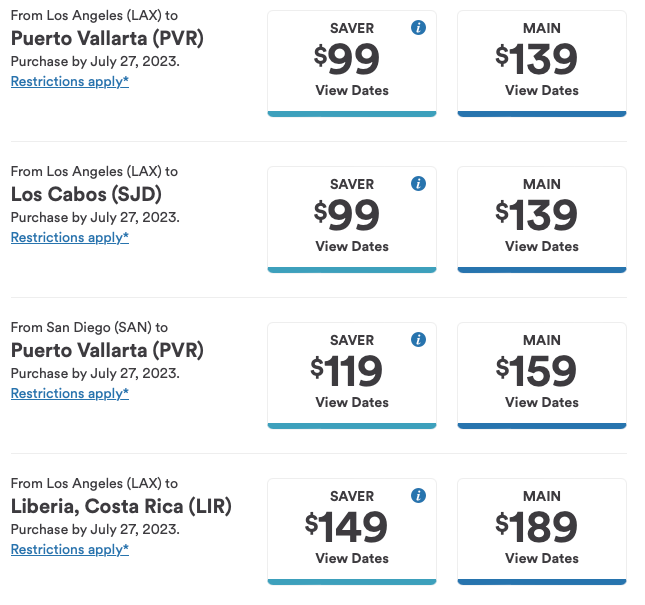View dates for $119 Saver from San Diego
645x605 pixels.
tap(352, 402)
